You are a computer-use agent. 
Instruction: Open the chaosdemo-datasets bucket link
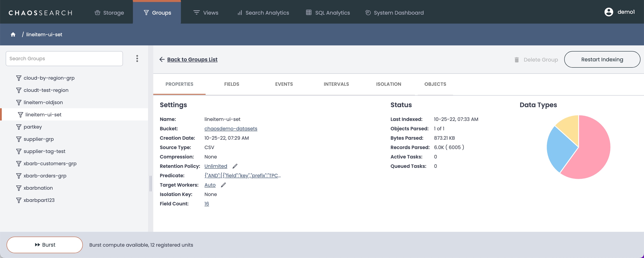click(x=230, y=129)
